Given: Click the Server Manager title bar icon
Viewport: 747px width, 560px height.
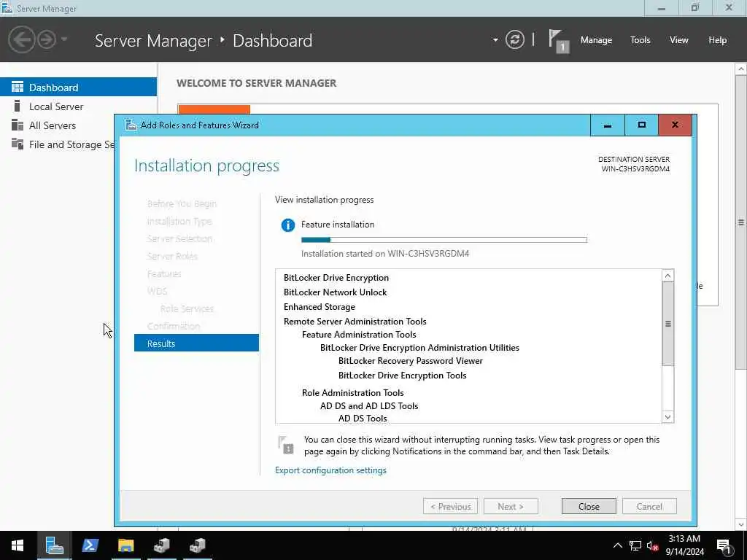Looking at the screenshot, I should tap(7, 7).
